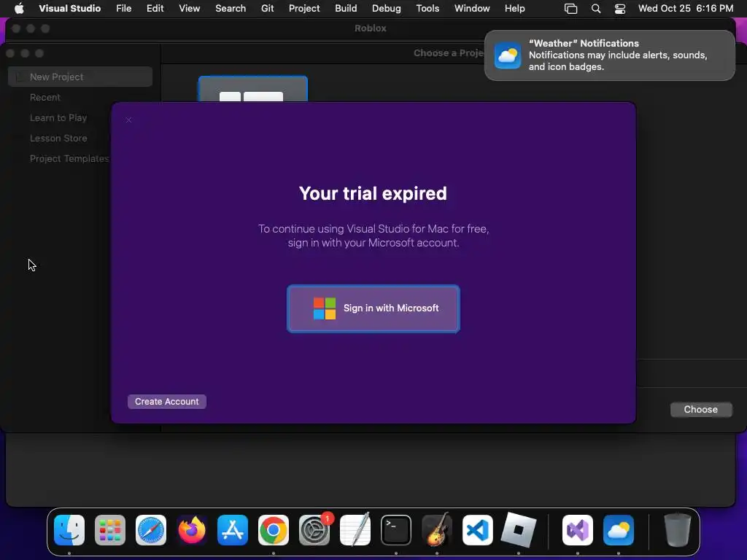Launch Safari from the dock
Image resolution: width=747 pixels, height=560 pixels.
[151, 530]
